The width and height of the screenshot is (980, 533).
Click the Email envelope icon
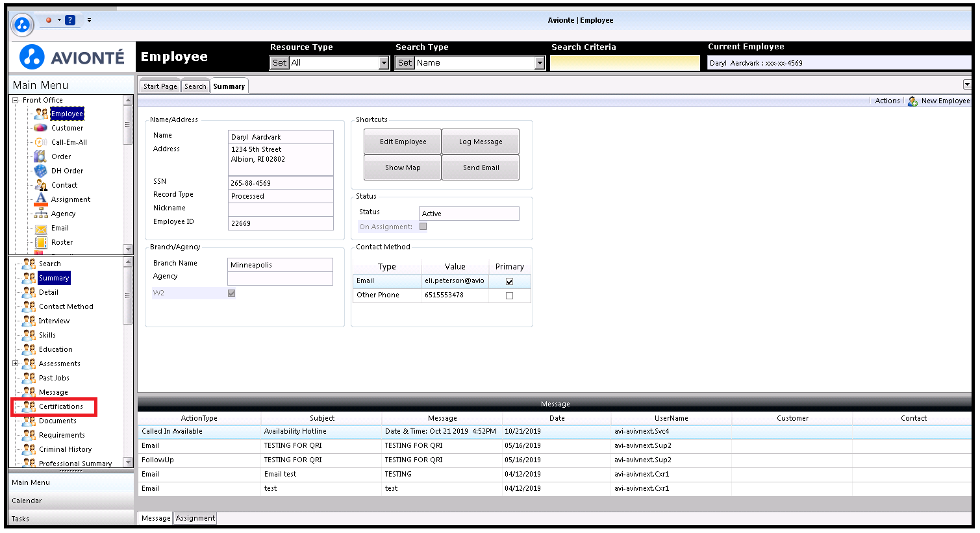tap(41, 229)
